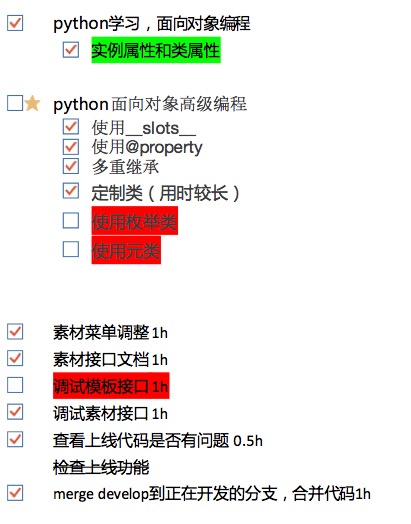The image size is (411, 524).
Task: Uncheck the 调试素材接口 1h checkbox
Action: [x=15, y=412]
